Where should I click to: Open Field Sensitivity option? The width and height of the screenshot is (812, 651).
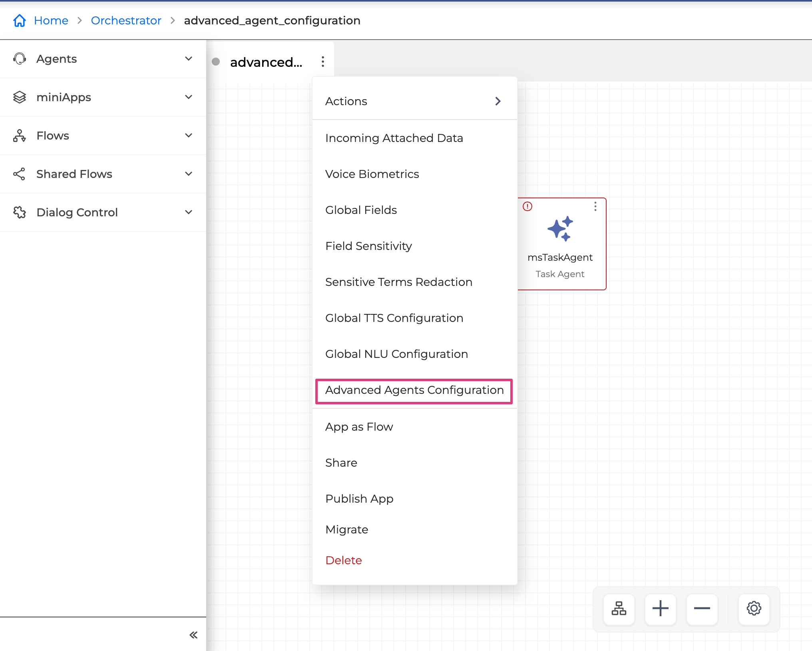pos(415,246)
